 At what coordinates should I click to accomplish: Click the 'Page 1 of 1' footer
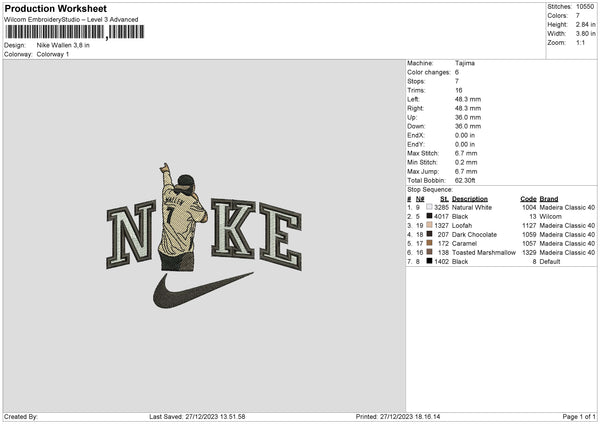[x=579, y=417]
